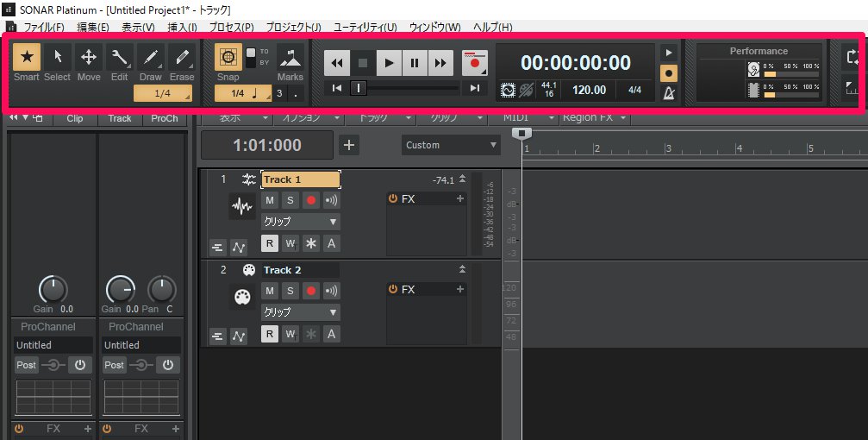The height and width of the screenshot is (440, 868).
Task: Open the ファイル(F) menu
Action: [x=44, y=27]
